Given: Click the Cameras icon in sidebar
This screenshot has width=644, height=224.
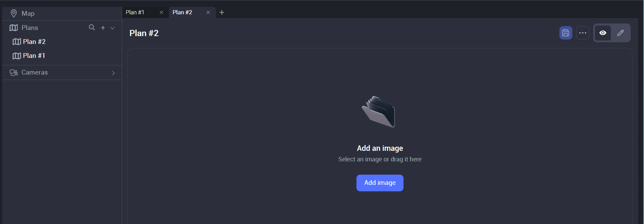Looking at the screenshot, I should click(x=14, y=73).
